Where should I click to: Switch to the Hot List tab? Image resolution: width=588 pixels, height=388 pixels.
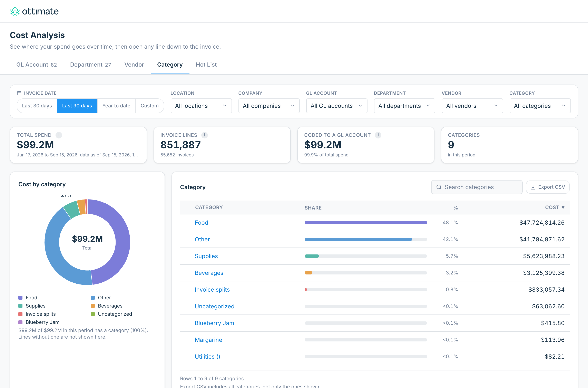[206, 65]
